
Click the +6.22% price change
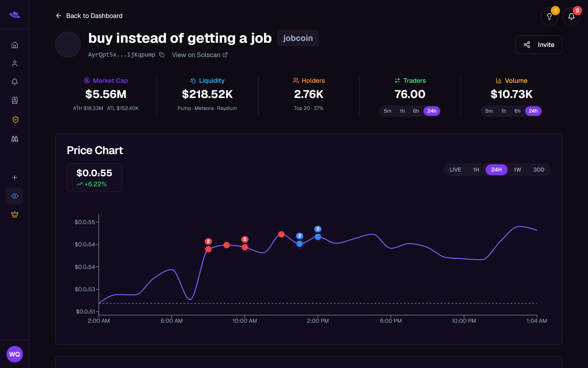coord(96,184)
